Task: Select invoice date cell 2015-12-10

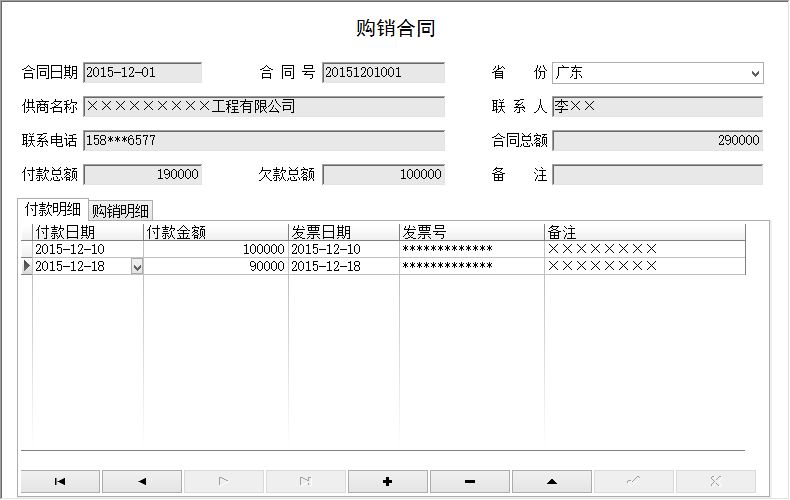Action: click(x=344, y=249)
